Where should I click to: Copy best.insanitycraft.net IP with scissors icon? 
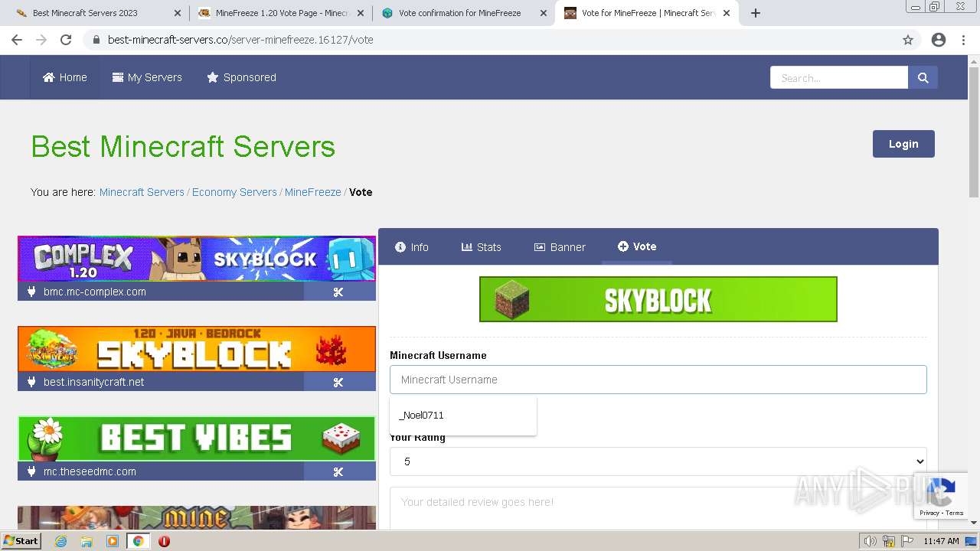[338, 382]
